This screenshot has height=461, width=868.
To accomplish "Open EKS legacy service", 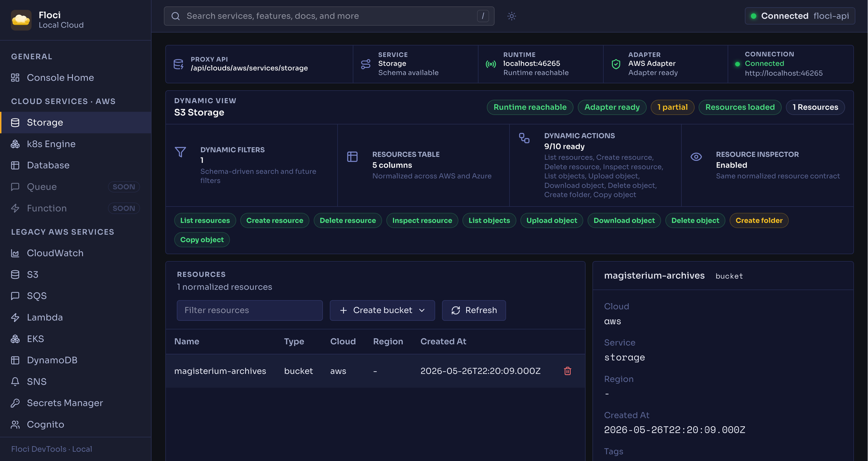I will [x=76, y=339].
